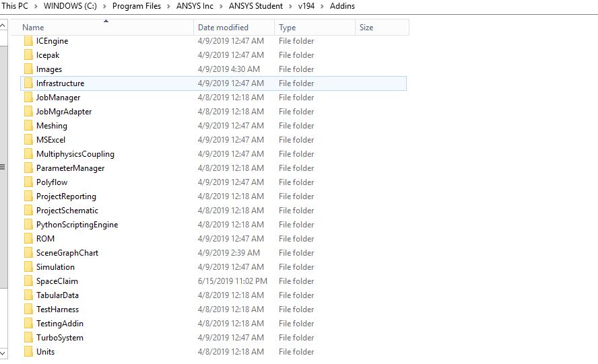Click the MultiphysicsCoupling folder icon
This screenshot has width=598, height=364.
tap(28, 153)
